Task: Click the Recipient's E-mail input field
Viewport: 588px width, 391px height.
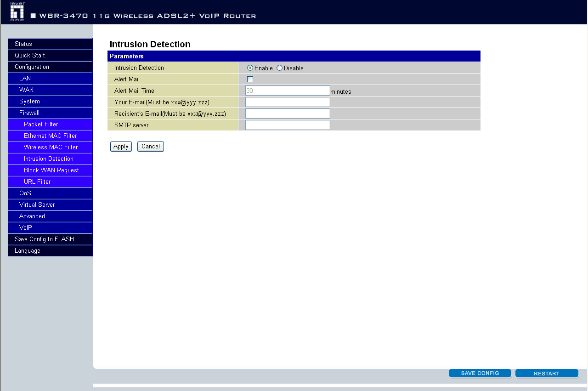Action: point(288,113)
